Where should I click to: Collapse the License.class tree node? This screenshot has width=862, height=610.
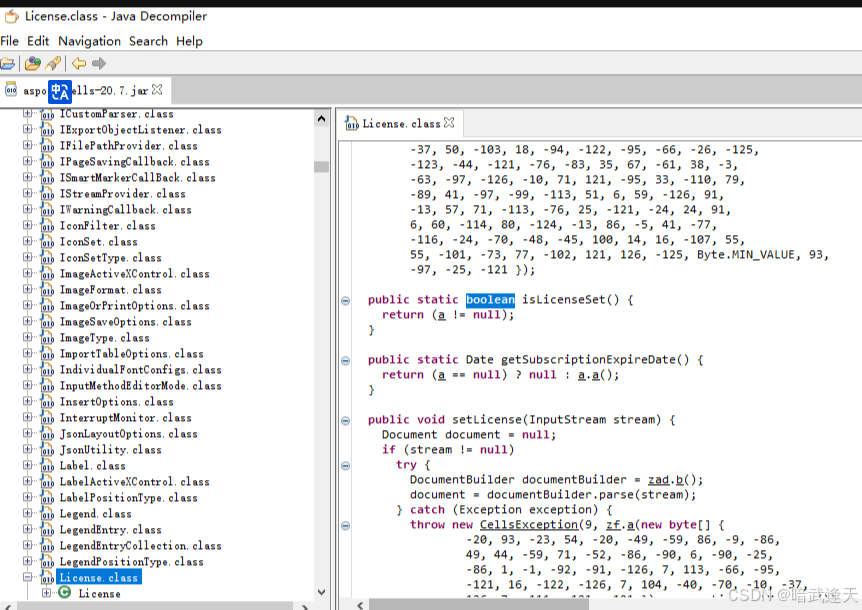[27, 577]
